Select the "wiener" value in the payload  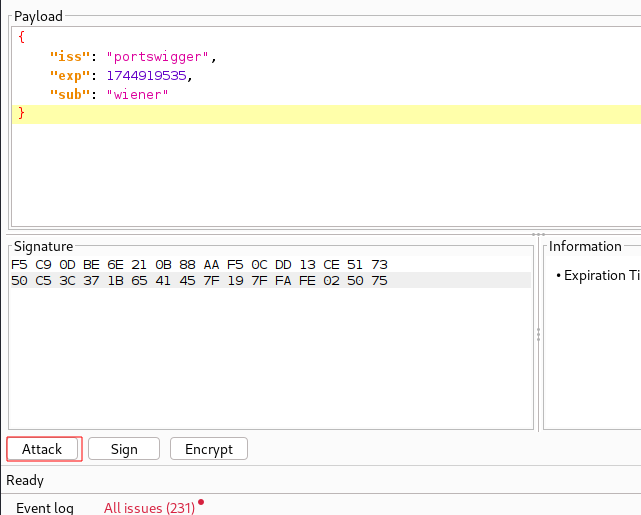tap(137, 94)
